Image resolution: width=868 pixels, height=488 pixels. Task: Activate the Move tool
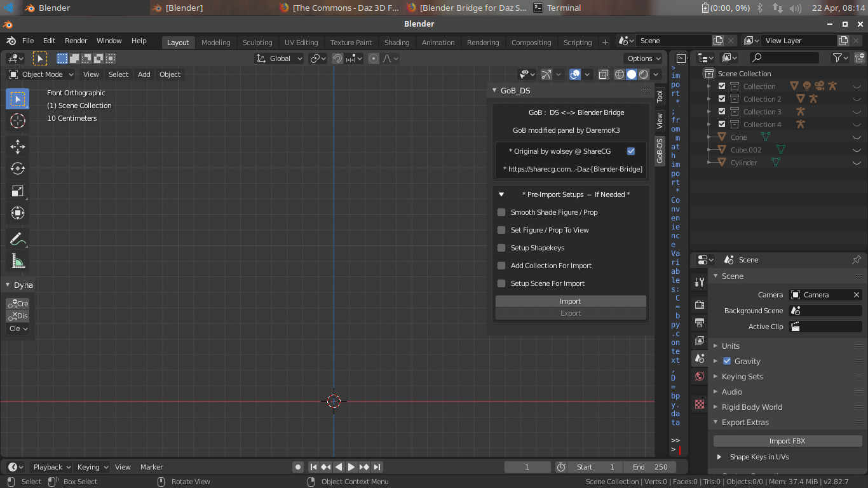18,147
